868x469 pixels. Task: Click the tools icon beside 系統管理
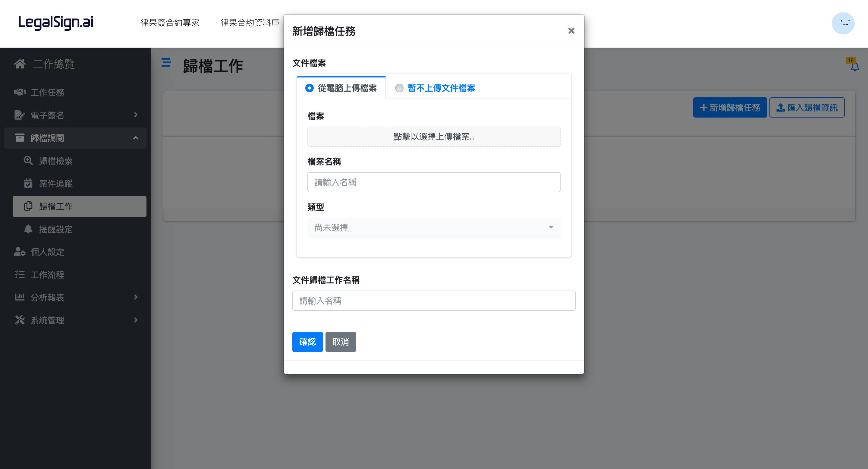click(20, 320)
